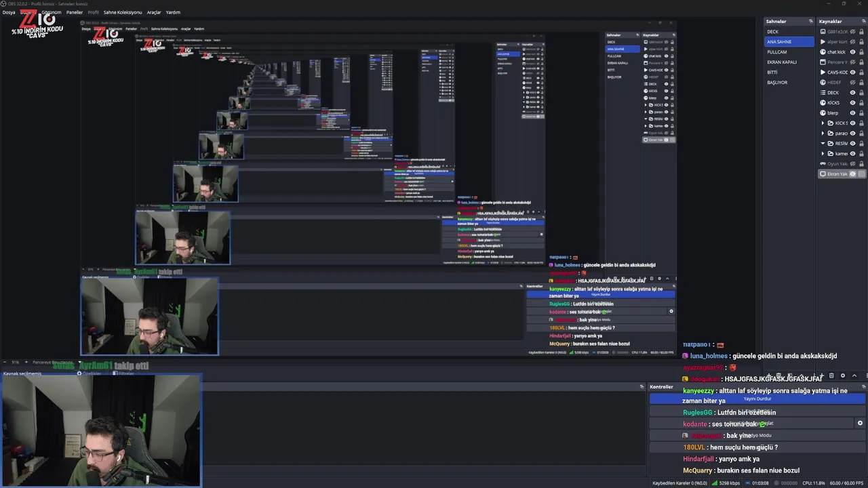Open the Paneller menu

pos(75,12)
